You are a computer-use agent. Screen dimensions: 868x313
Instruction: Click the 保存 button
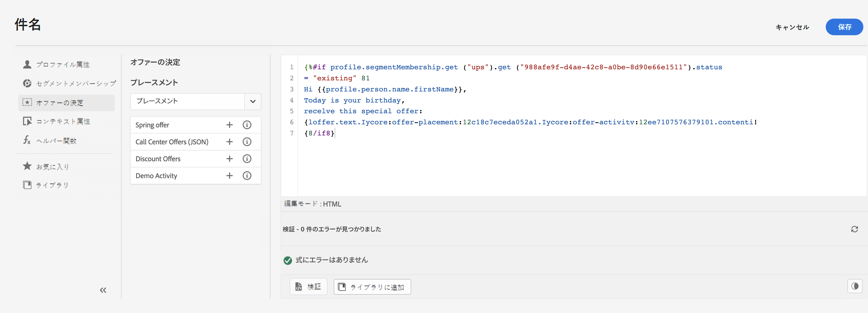(844, 27)
